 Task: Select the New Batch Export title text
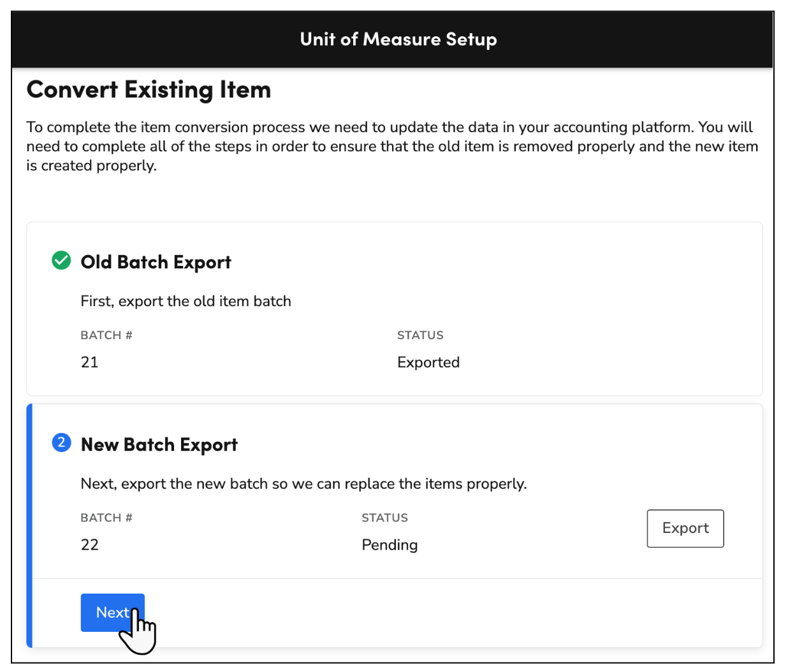click(x=159, y=444)
